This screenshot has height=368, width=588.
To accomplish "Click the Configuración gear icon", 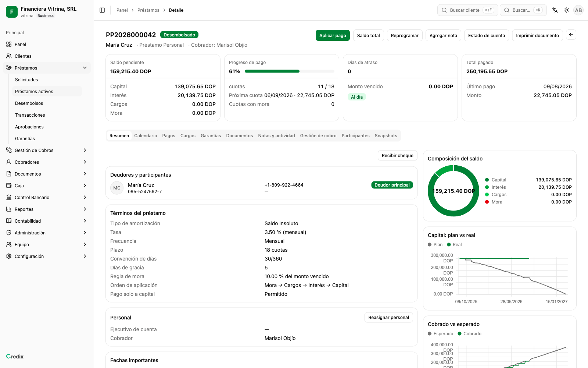I will pos(9,256).
